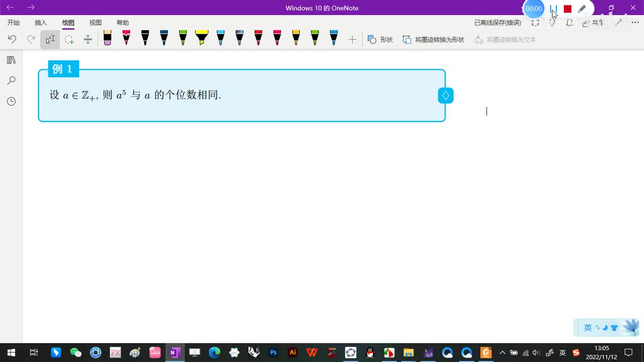The image size is (644, 362).
Task: Open the WPS Office taskbar icon
Action: coord(312,352)
